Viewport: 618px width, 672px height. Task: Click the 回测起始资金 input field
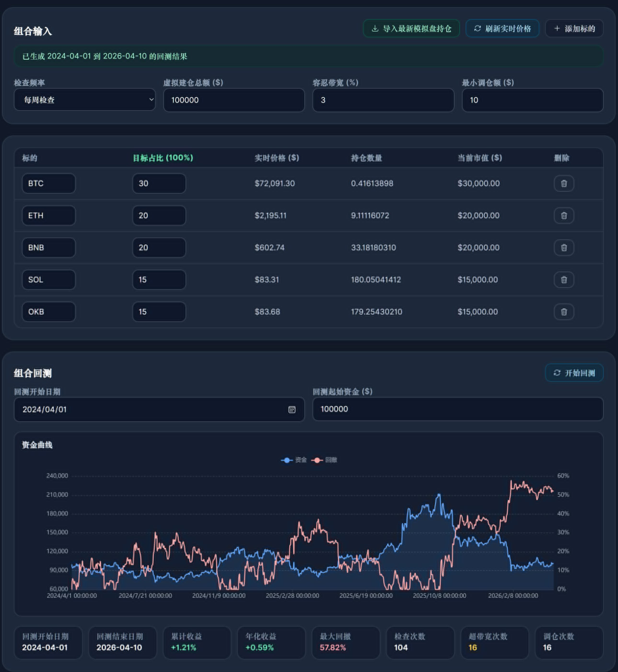(457, 409)
